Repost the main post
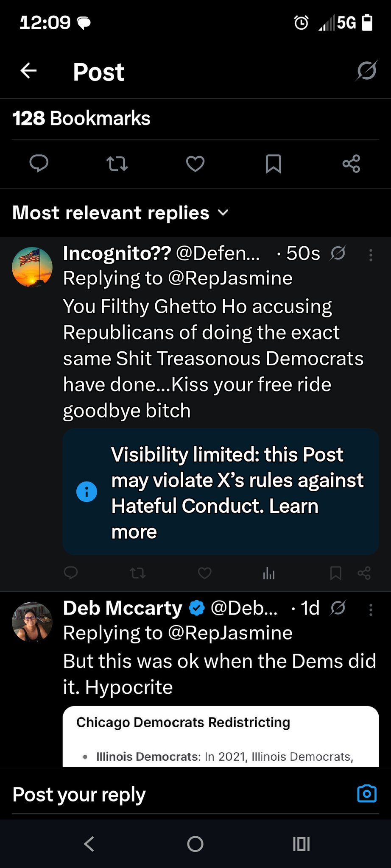The height and width of the screenshot is (868, 391). tap(117, 164)
